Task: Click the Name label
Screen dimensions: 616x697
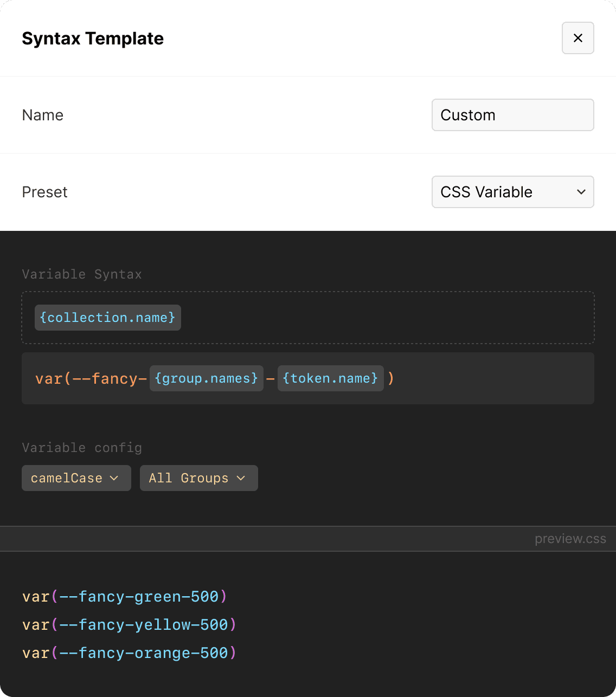Action: (43, 115)
